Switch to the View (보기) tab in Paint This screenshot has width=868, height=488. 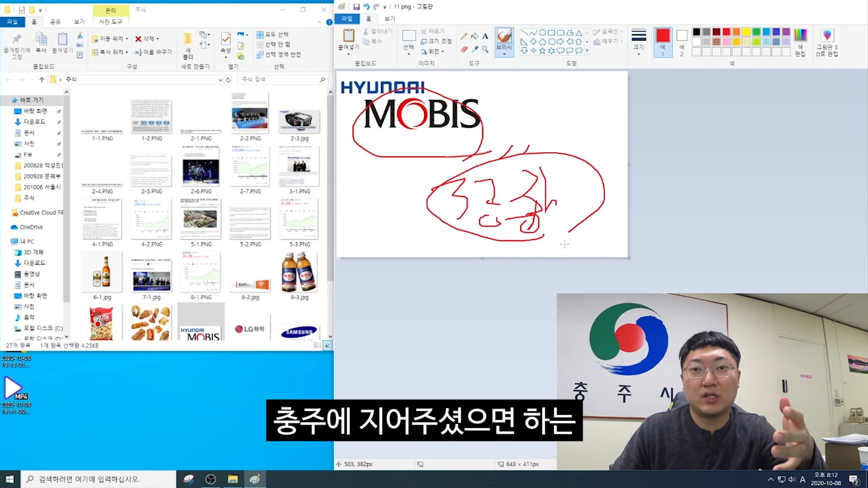tap(390, 19)
